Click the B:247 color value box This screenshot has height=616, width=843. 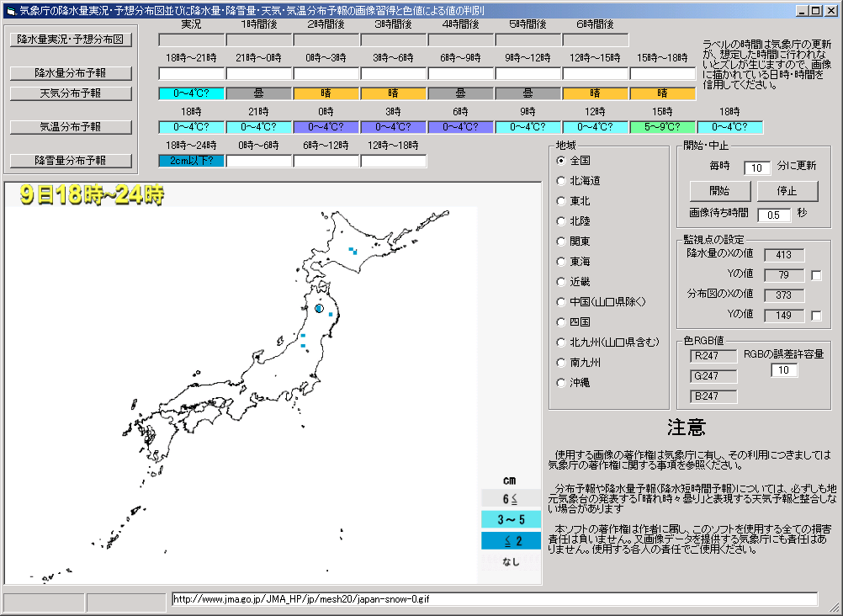pos(713,396)
